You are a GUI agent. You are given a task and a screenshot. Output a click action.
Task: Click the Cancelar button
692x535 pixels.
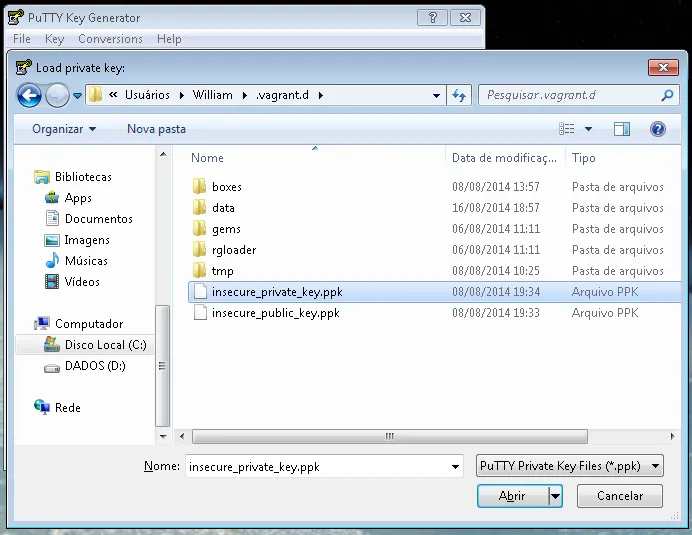pos(620,496)
